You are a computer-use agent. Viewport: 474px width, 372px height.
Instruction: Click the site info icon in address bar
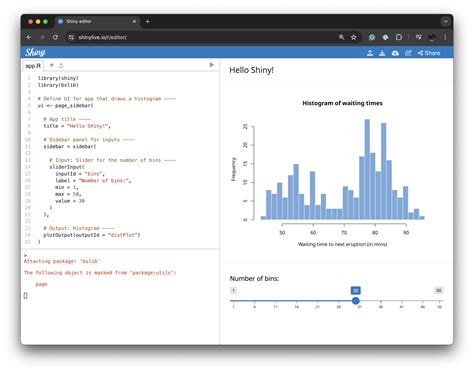click(x=71, y=37)
